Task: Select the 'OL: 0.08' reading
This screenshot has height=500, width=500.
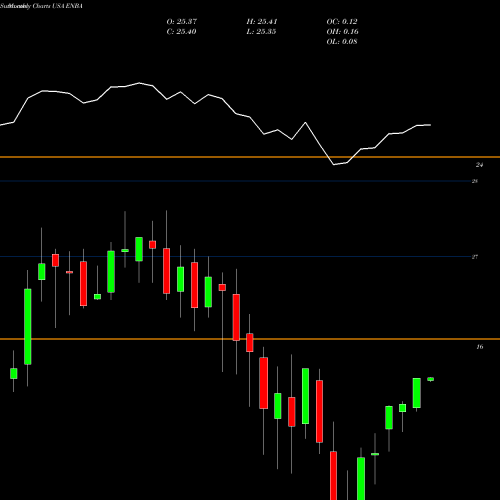Action: pos(342,42)
